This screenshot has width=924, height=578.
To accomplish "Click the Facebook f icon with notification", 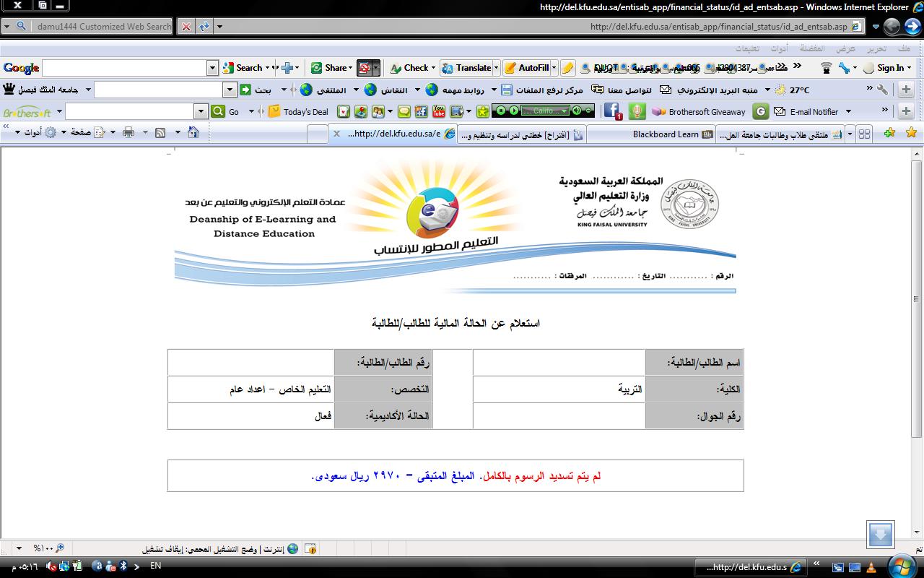I will [613, 111].
